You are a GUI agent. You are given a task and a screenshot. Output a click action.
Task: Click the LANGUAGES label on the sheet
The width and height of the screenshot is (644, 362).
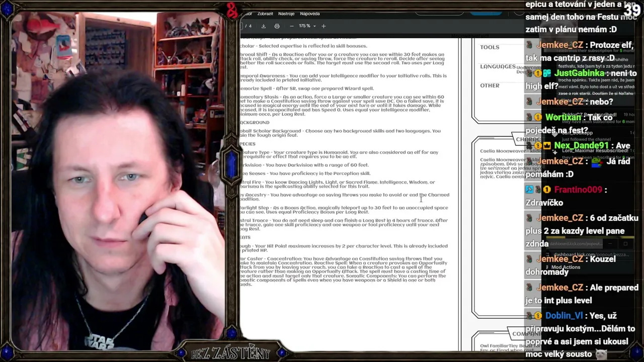click(x=498, y=66)
